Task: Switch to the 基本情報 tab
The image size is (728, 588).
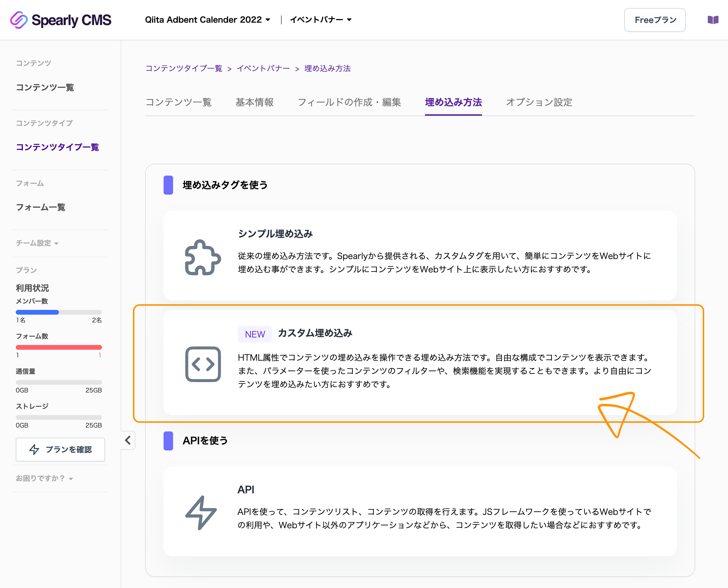Action: tap(255, 102)
